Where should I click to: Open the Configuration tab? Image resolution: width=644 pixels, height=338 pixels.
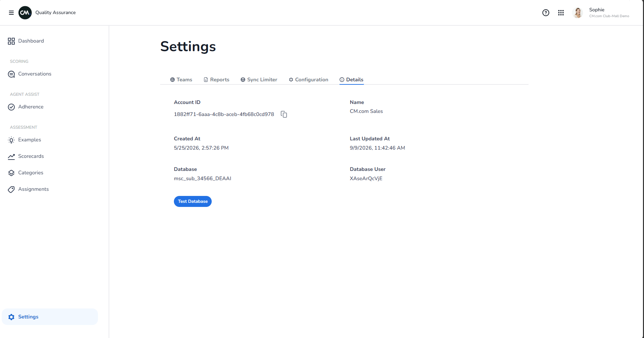309,80
